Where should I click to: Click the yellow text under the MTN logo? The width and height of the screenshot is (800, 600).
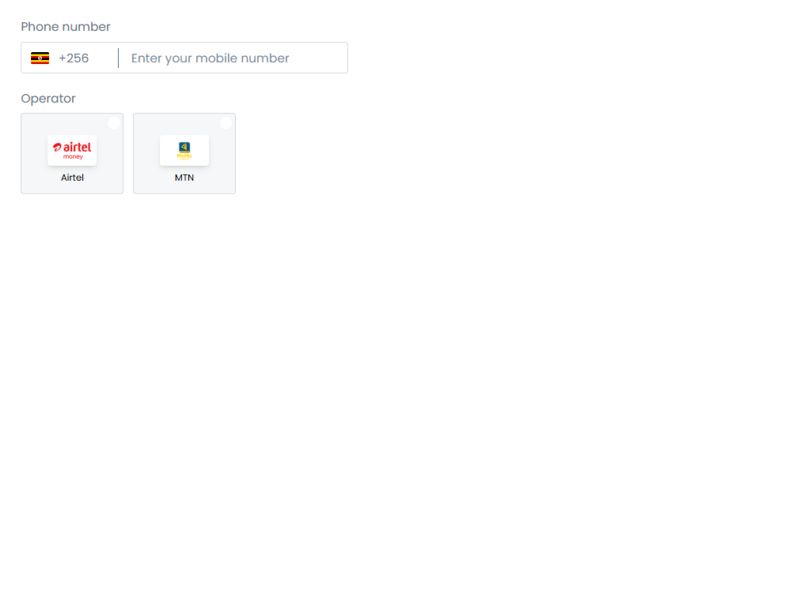tap(184, 156)
